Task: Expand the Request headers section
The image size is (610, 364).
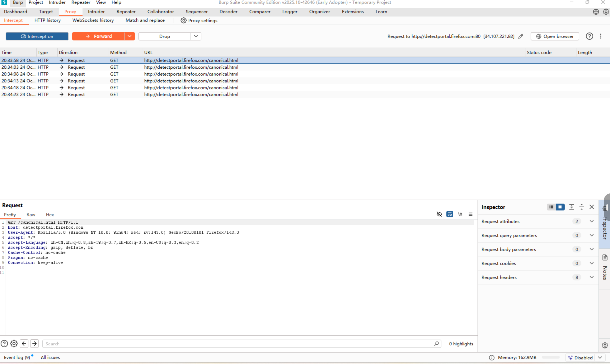Action: click(592, 277)
